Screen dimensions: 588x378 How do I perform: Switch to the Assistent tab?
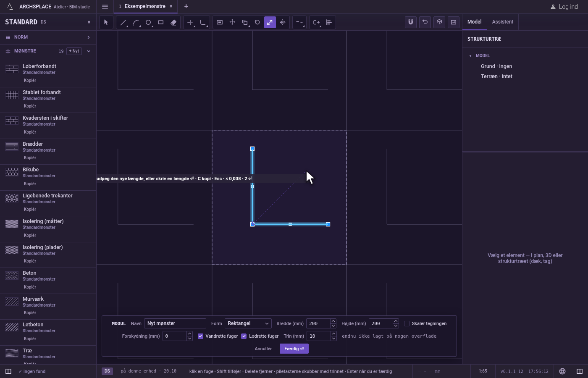503,22
